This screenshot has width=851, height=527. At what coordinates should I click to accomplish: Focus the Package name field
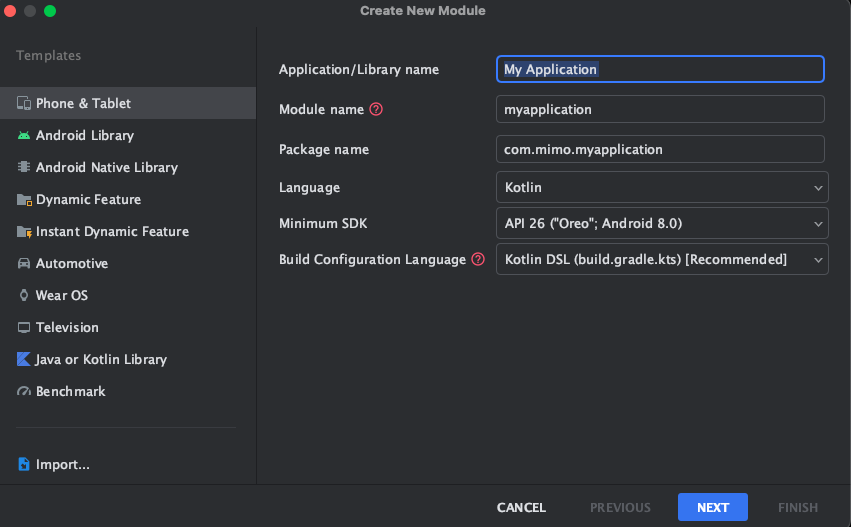pos(660,149)
